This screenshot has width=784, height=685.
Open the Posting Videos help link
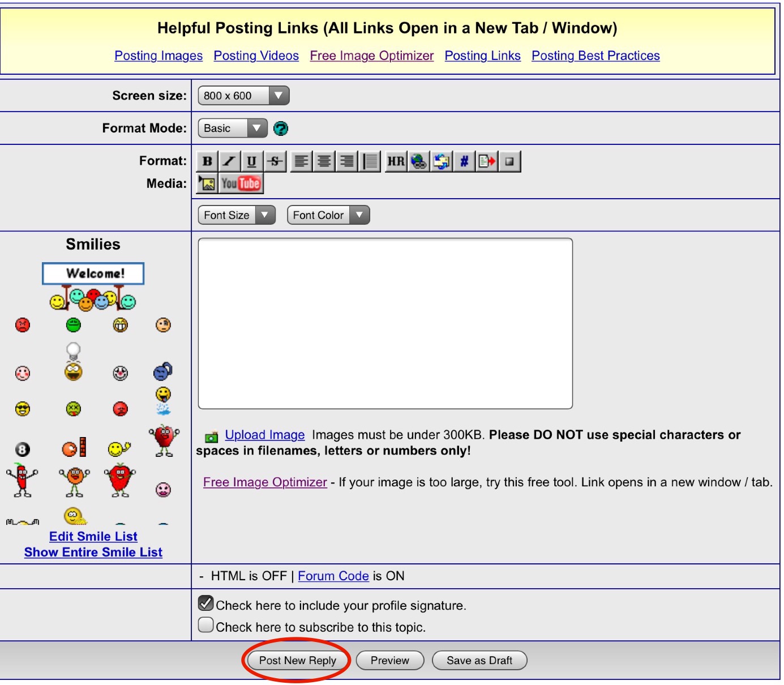pyautogui.click(x=256, y=55)
